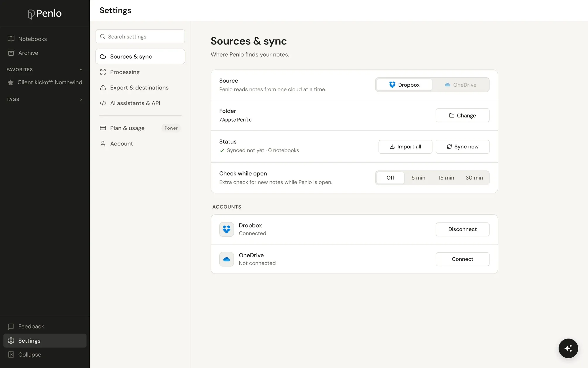Set check interval to 30 min

[474, 178]
